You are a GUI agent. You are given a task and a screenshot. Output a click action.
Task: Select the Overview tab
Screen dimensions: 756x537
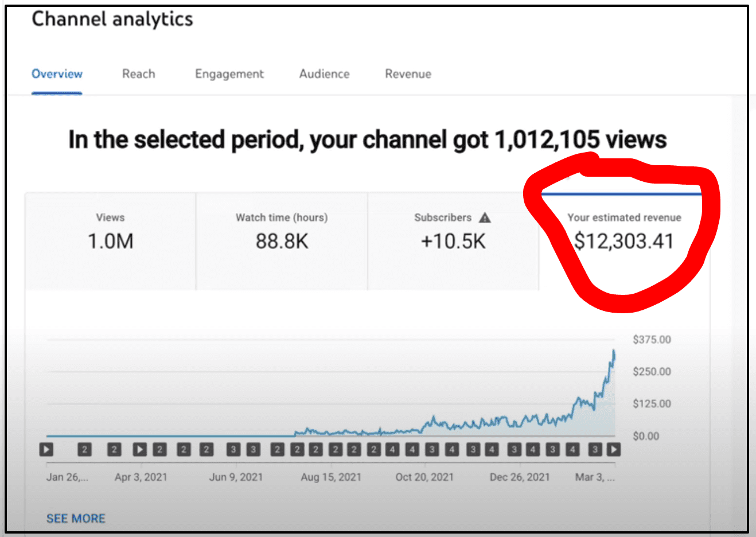click(x=57, y=74)
